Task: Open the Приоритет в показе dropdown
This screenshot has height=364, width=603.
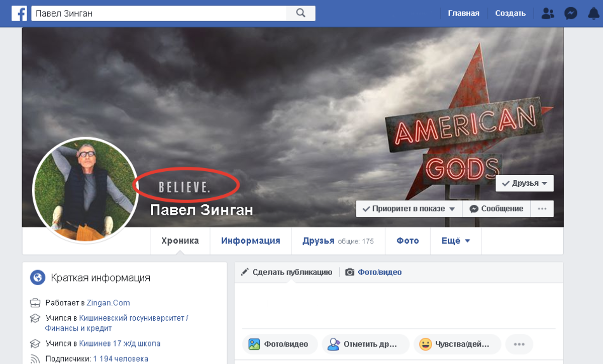Action: 409,209
